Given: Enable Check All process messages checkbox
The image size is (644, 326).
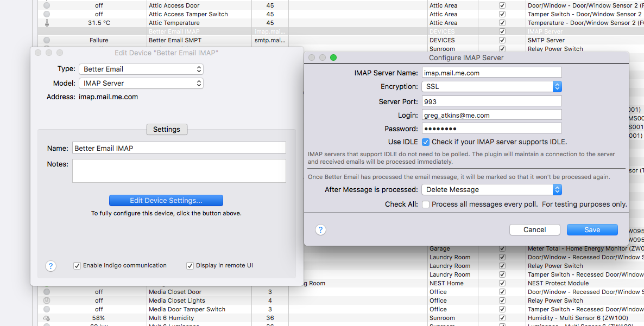Looking at the screenshot, I should click(x=426, y=204).
